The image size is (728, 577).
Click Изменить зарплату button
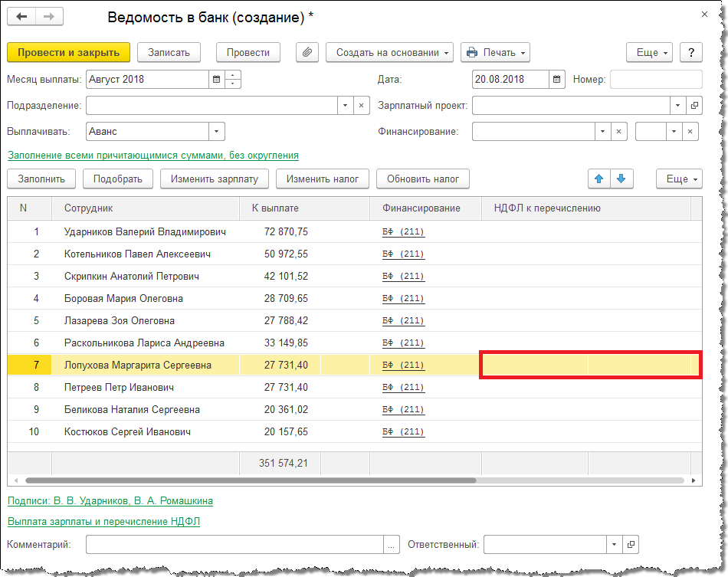215,179
